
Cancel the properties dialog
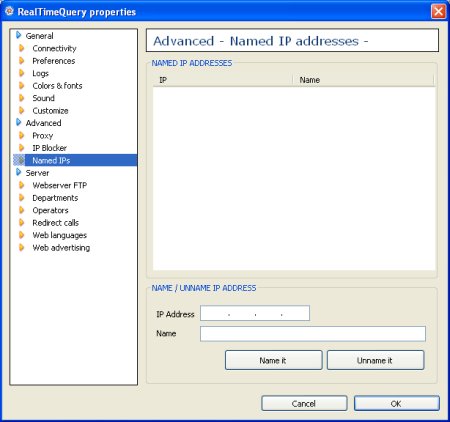[x=304, y=403]
